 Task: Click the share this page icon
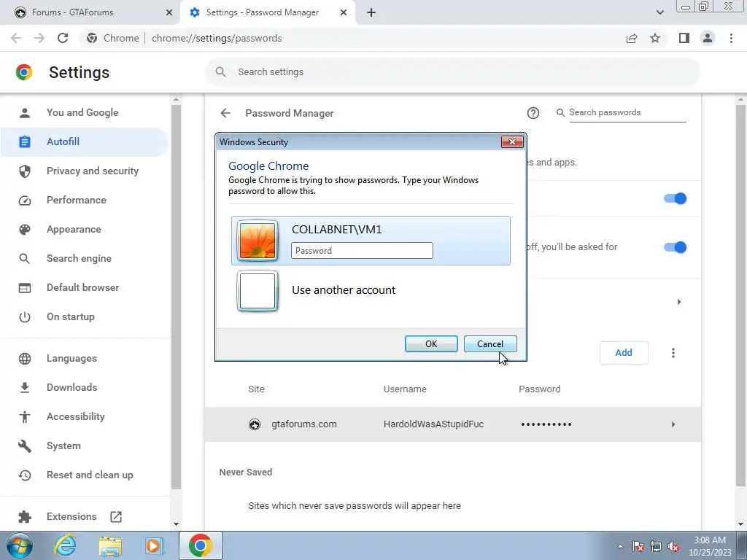[632, 38]
